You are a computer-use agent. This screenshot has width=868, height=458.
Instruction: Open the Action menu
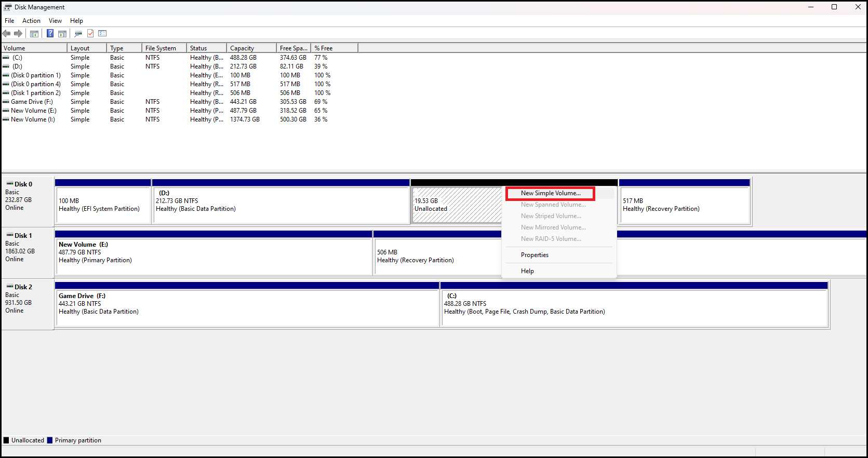[31, 21]
